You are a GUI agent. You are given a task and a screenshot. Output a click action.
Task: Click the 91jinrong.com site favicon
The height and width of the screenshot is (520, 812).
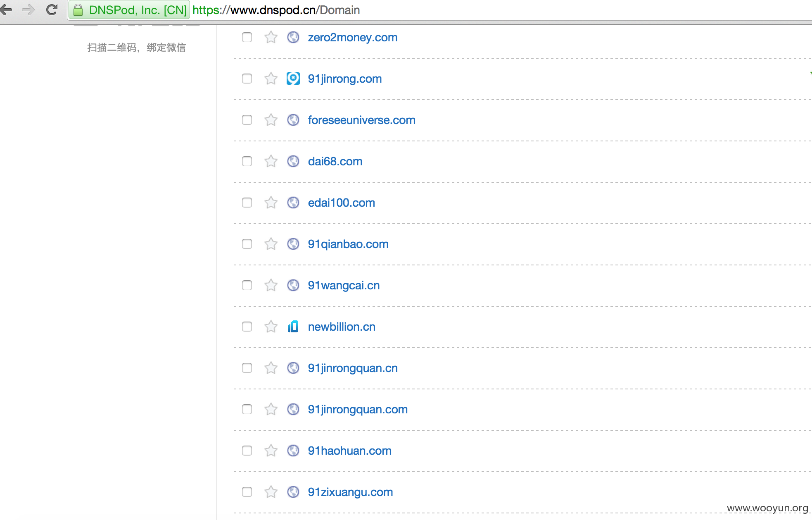pyautogui.click(x=293, y=79)
